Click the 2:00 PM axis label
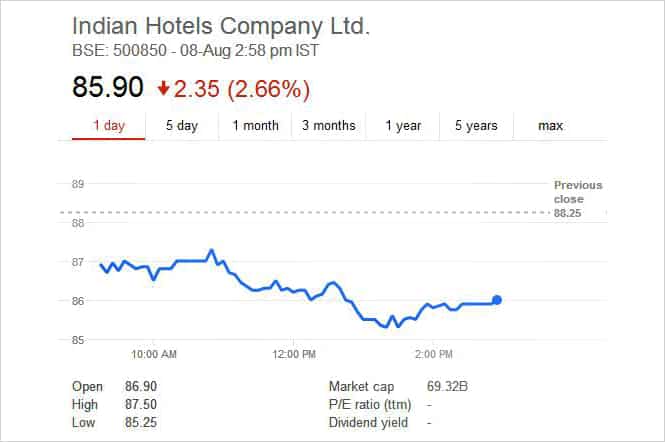Viewport: 665px width, 442px height. (x=433, y=354)
